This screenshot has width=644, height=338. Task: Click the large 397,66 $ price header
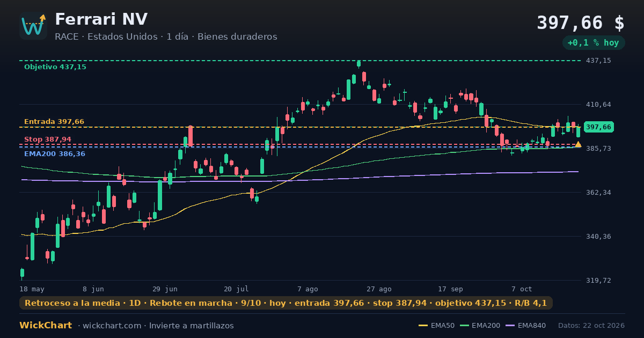click(581, 23)
